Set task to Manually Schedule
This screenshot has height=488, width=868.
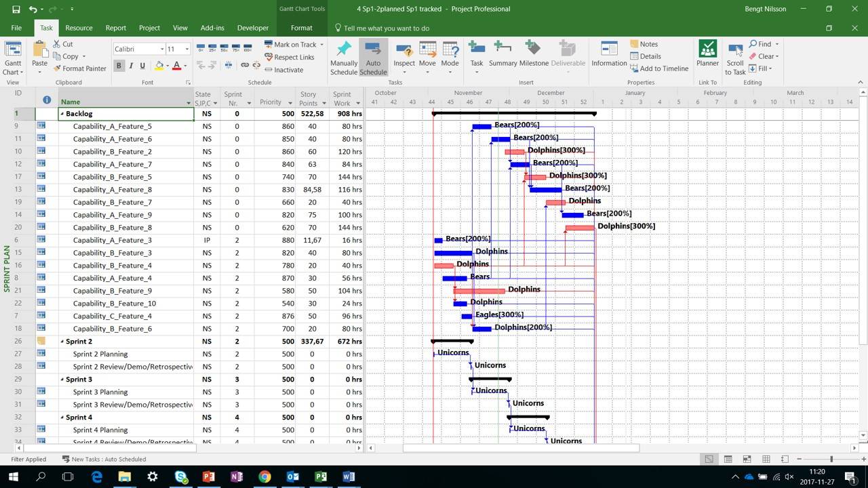(344, 58)
